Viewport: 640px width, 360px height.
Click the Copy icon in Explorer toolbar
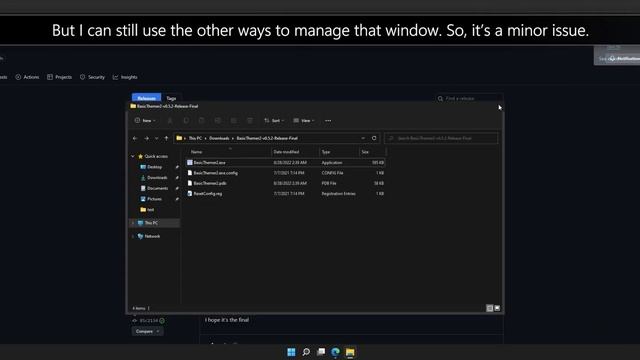point(186,120)
